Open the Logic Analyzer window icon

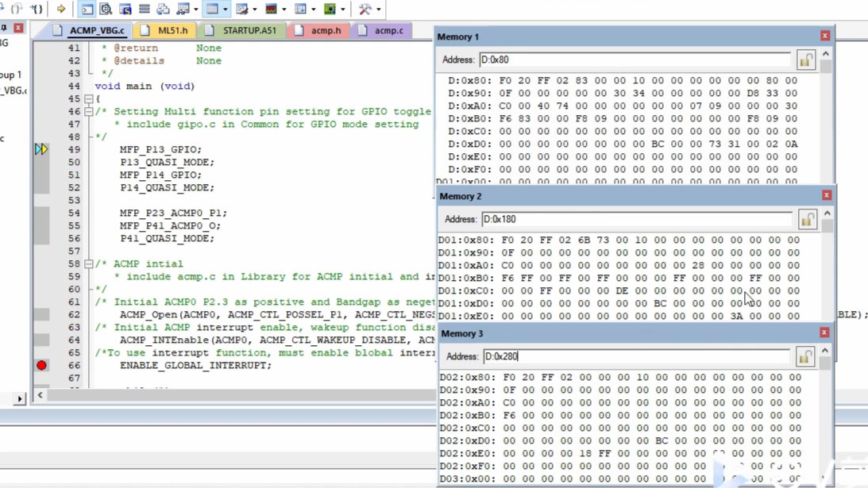tap(271, 10)
